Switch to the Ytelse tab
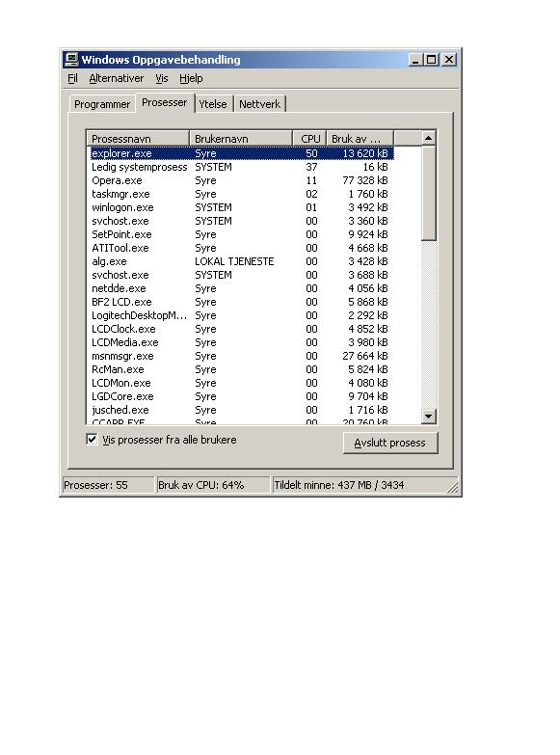 click(x=213, y=104)
